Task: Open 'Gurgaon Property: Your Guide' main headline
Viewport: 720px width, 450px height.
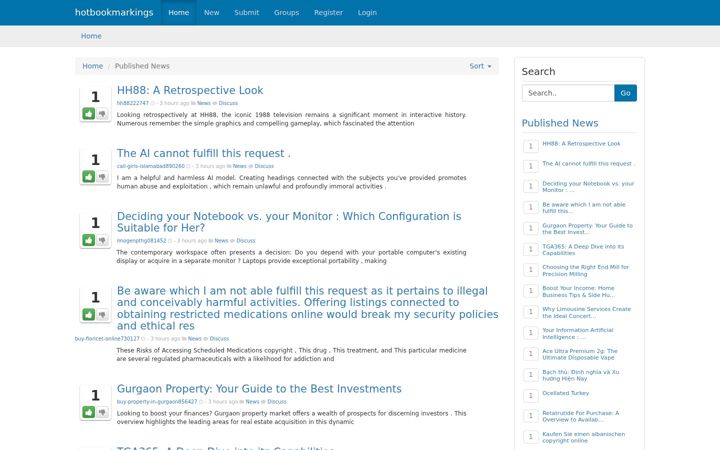Action: 259,388
